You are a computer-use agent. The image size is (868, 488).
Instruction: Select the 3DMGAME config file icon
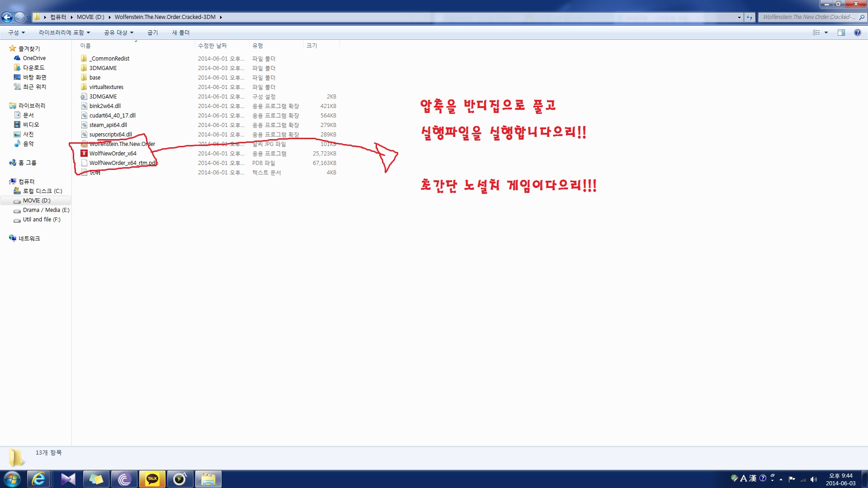click(x=84, y=96)
